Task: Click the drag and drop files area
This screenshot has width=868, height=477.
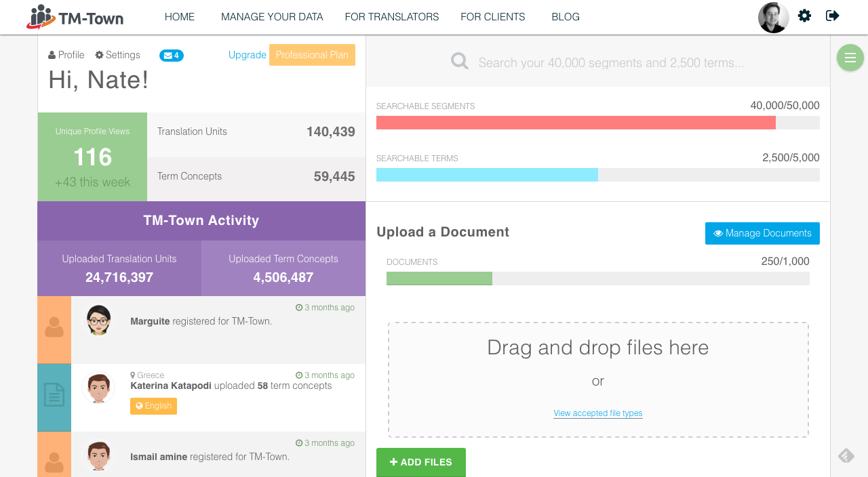Action: coord(598,379)
